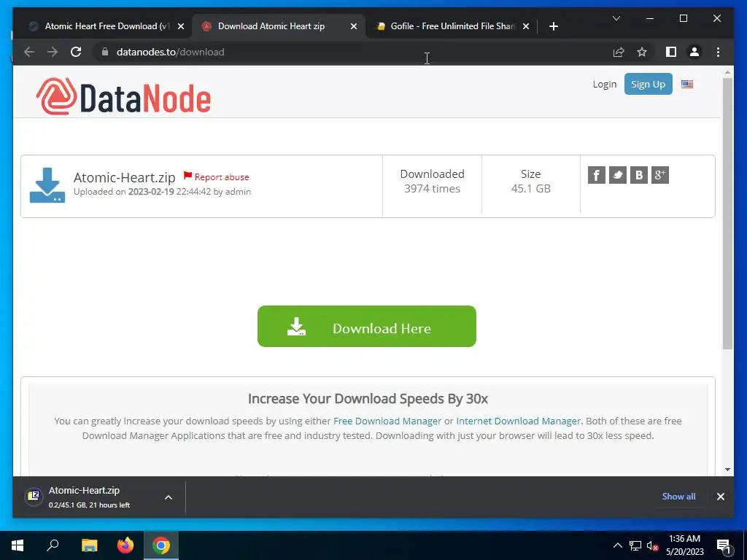Click the Chrome taskbar icon

point(161,545)
